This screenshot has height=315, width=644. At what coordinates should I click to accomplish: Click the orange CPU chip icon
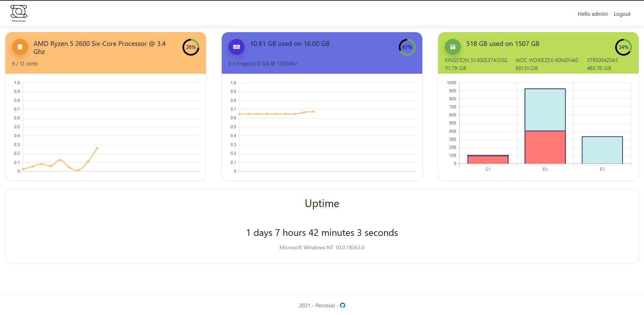coord(20,47)
